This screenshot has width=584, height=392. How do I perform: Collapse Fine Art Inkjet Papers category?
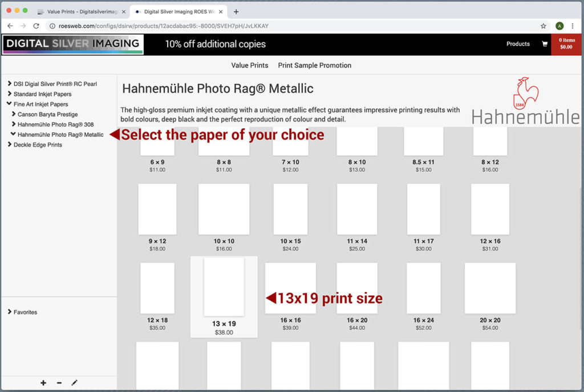click(10, 104)
